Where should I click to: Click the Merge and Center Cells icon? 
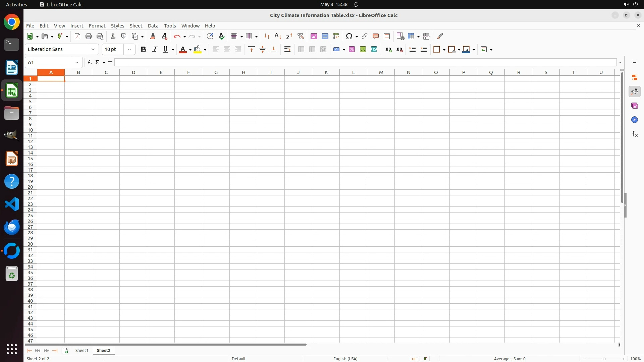(301, 50)
